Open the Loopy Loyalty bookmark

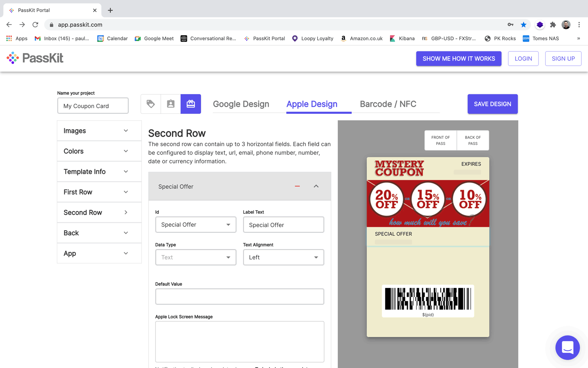[312, 38]
